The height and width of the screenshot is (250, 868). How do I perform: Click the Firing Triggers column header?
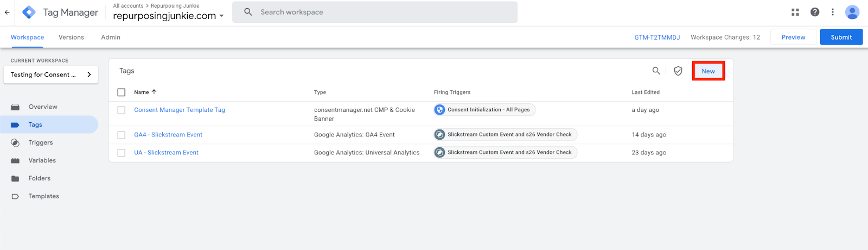(x=452, y=92)
